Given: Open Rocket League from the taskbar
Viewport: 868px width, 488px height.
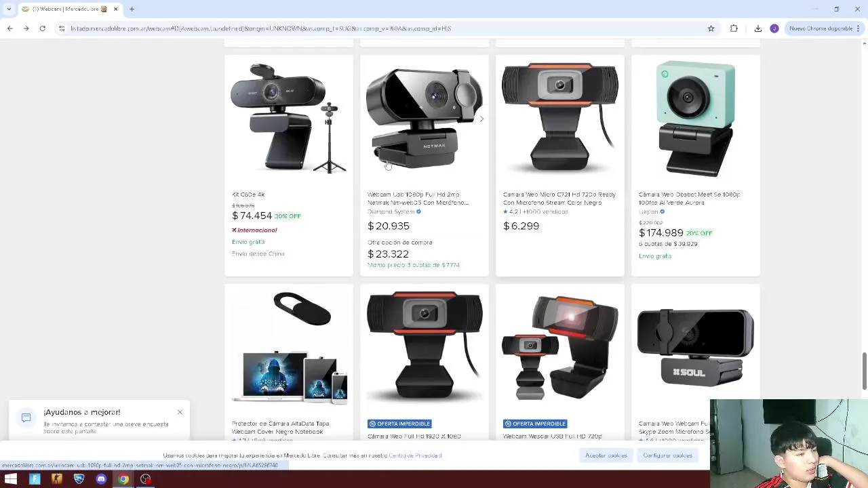Looking at the screenshot, I should coord(79,479).
